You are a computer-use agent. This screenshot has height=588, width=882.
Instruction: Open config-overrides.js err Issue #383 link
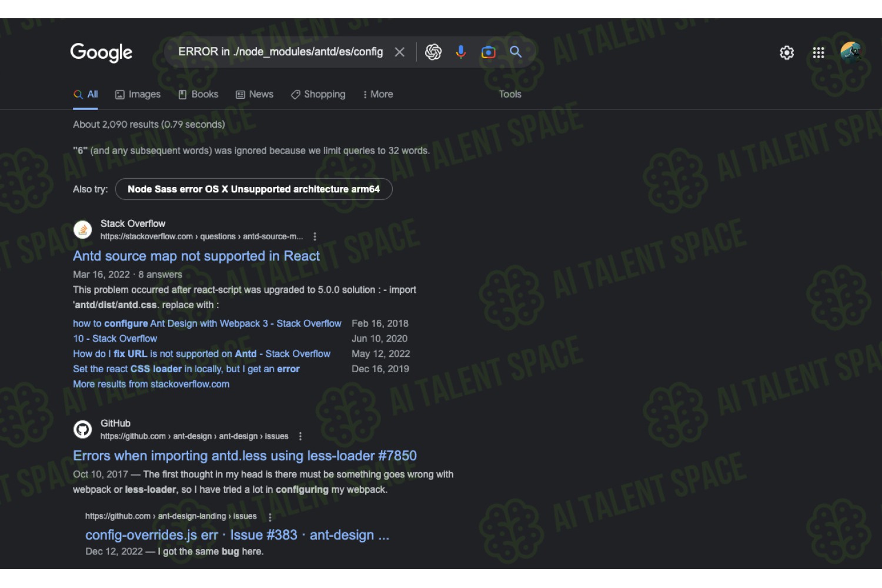tap(237, 535)
